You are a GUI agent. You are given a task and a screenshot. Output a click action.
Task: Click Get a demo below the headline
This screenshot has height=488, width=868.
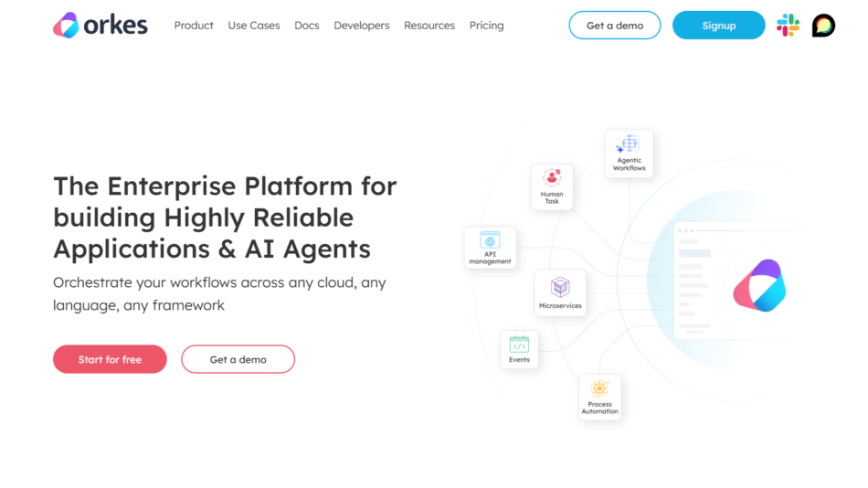238,359
